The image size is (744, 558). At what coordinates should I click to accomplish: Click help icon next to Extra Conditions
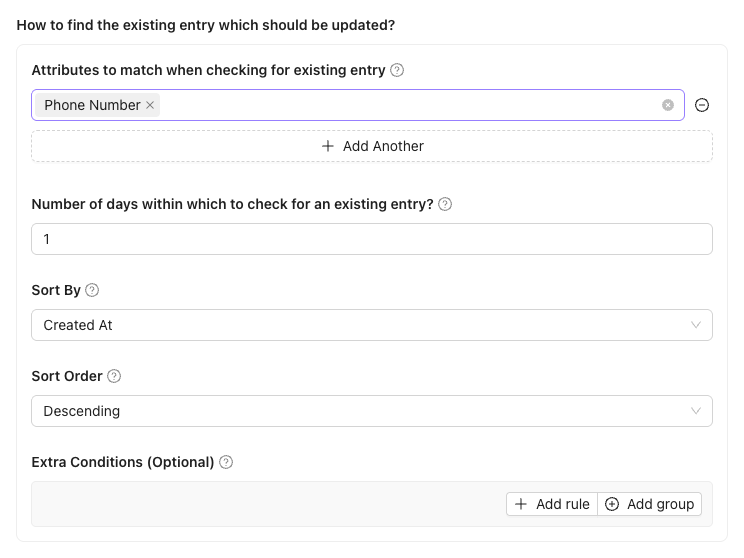point(226,462)
